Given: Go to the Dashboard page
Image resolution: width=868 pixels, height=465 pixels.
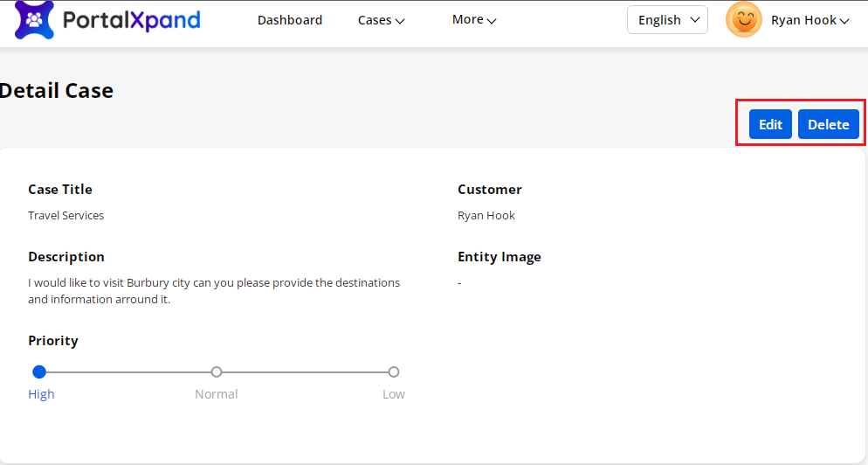Looking at the screenshot, I should [x=289, y=20].
